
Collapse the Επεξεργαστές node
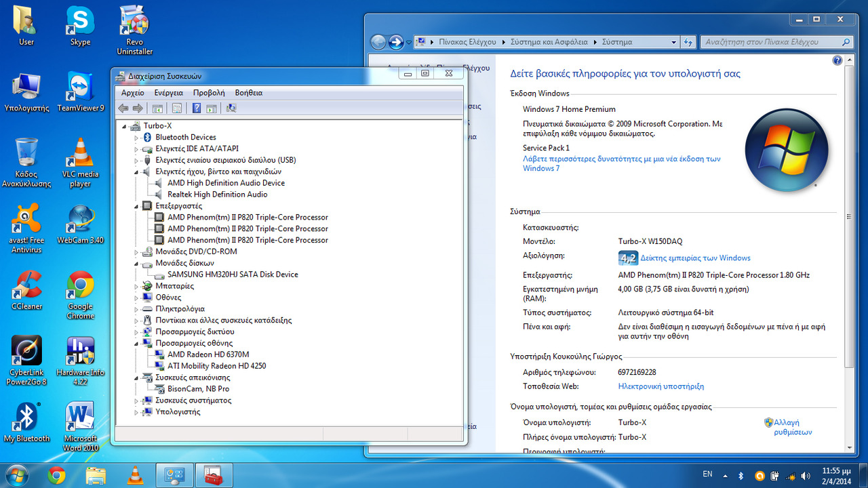click(x=136, y=206)
